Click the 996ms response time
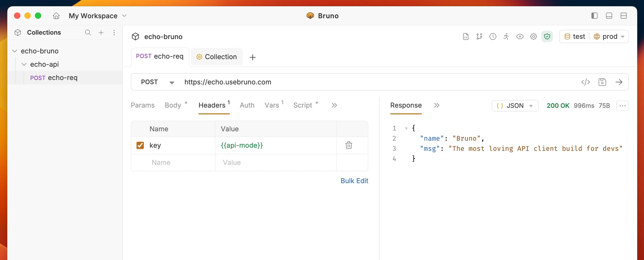 tap(584, 106)
